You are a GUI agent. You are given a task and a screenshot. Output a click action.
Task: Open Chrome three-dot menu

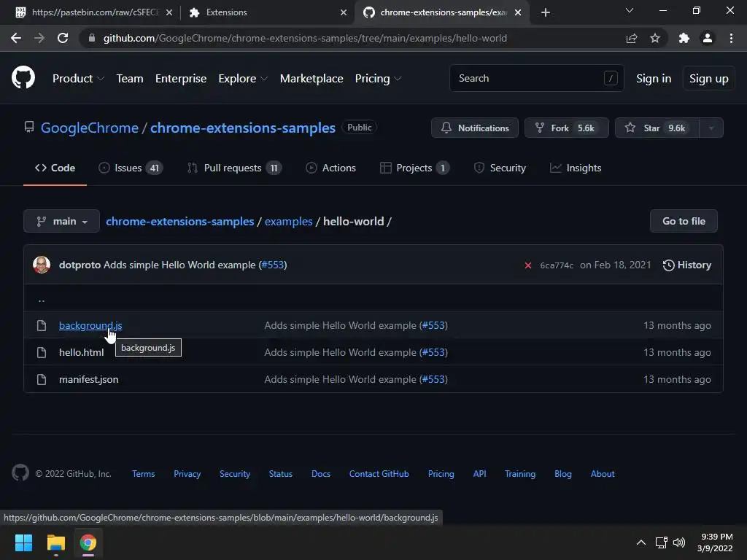(x=731, y=38)
